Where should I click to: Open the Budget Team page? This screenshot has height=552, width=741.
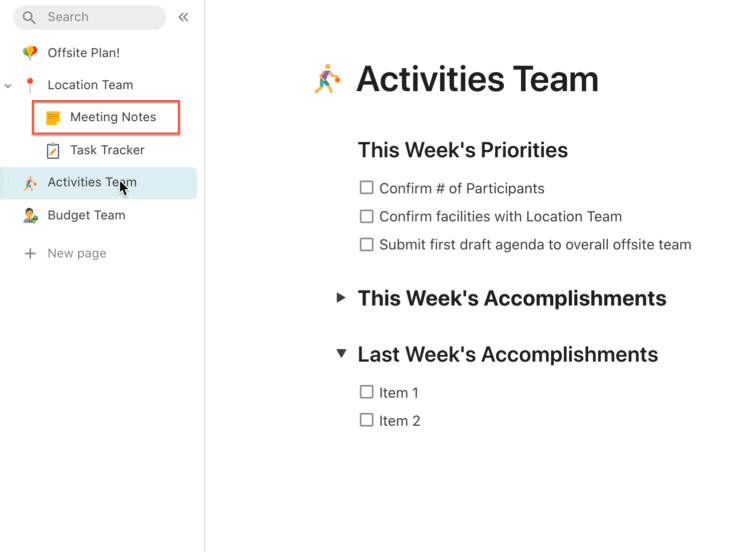(x=86, y=215)
